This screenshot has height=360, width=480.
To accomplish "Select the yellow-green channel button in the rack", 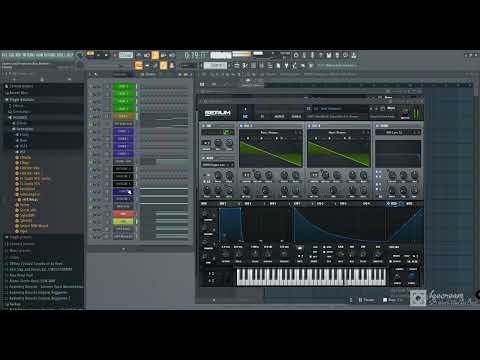I will 123,222.
